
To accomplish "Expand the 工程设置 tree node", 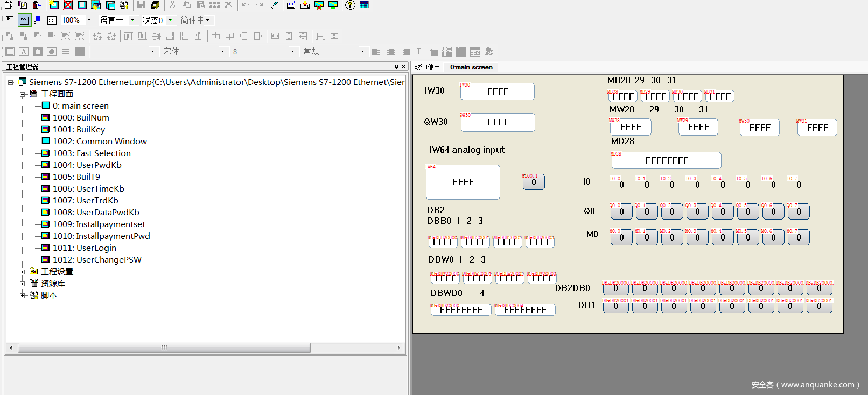I will (23, 272).
